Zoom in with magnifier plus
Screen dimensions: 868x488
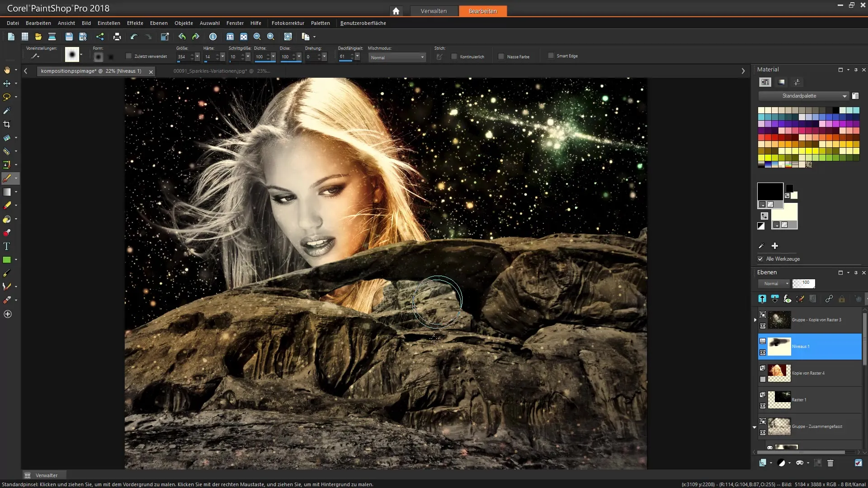point(271,37)
